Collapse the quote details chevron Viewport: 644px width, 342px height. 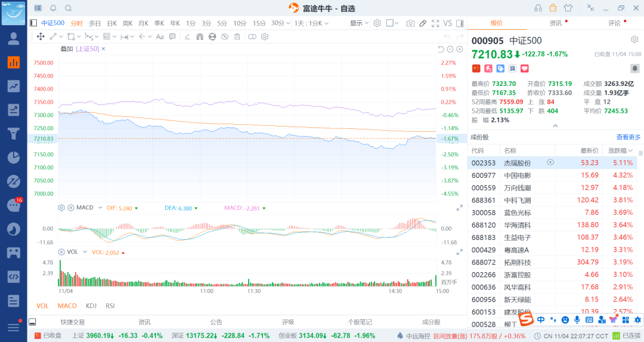tap(555, 126)
